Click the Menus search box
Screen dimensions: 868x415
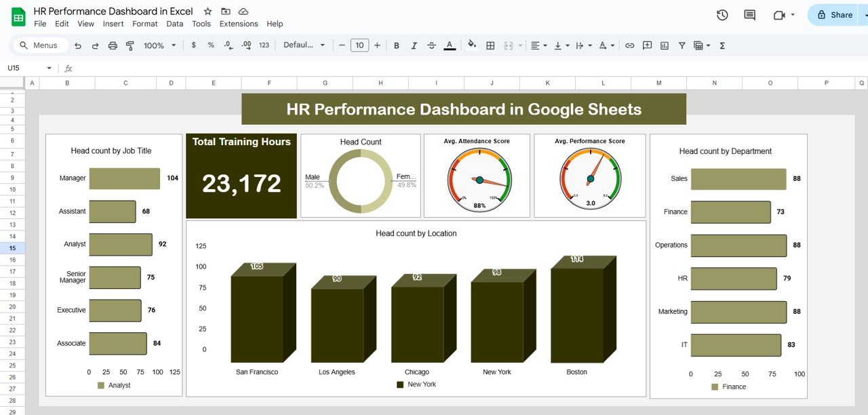41,45
